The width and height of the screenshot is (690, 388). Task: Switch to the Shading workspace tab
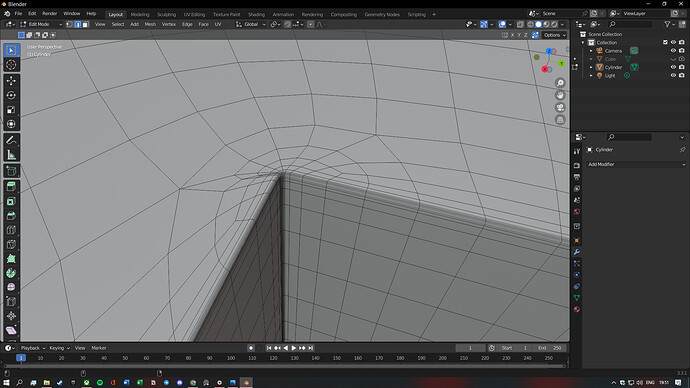(x=256, y=15)
